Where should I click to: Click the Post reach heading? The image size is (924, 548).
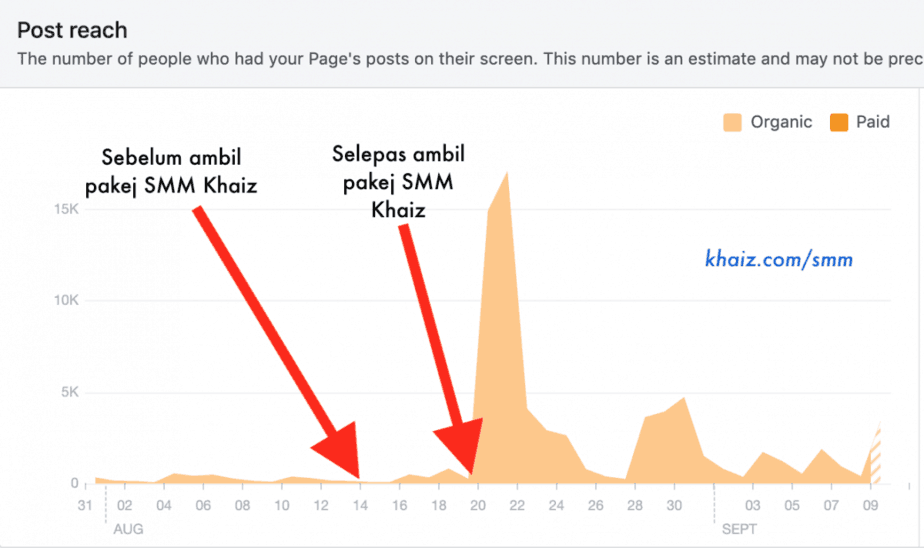72,31
